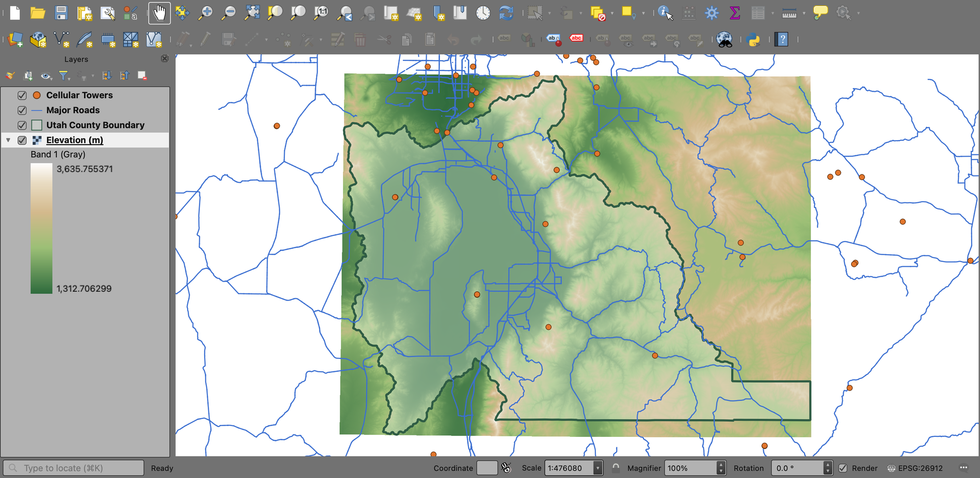Refresh the map canvas
Screen dimensions: 980x478
pos(506,13)
